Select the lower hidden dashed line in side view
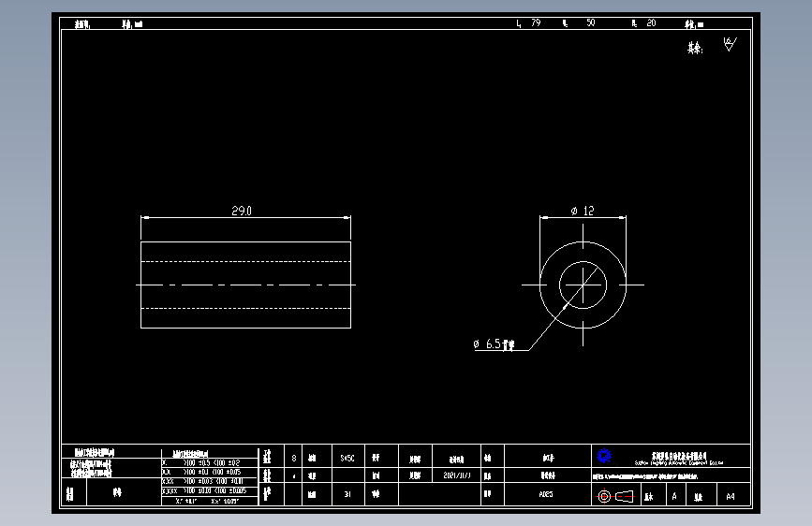 245,308
